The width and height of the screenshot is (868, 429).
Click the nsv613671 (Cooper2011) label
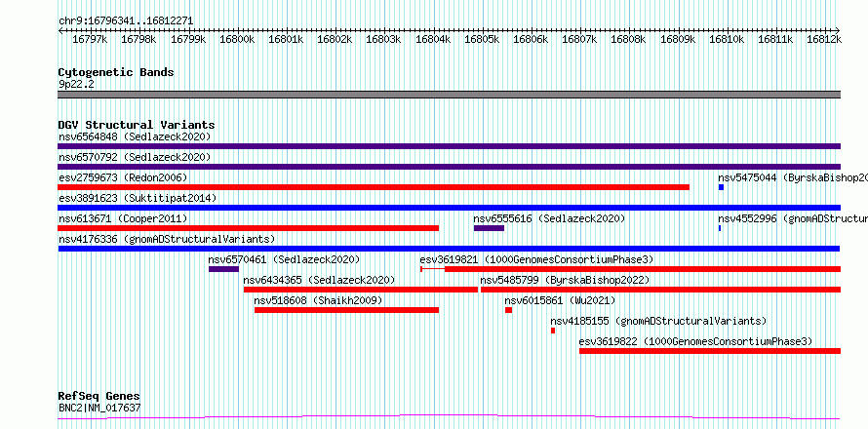pos(123,218)
